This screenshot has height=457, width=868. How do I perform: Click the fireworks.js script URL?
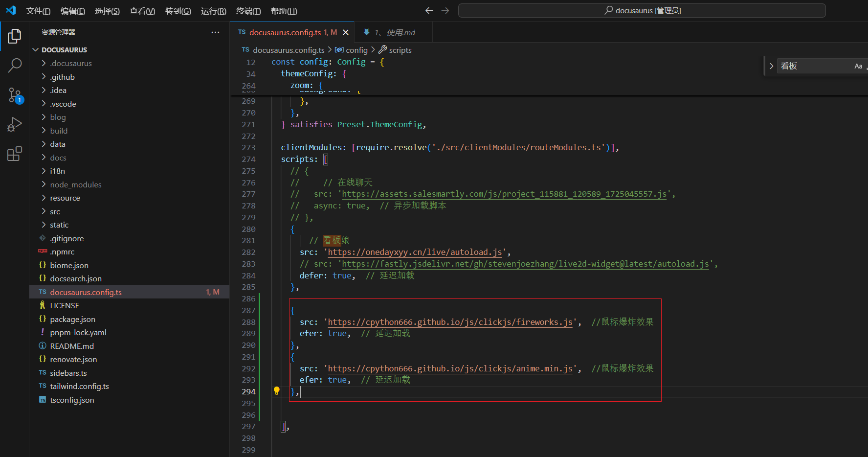(450, 322)
